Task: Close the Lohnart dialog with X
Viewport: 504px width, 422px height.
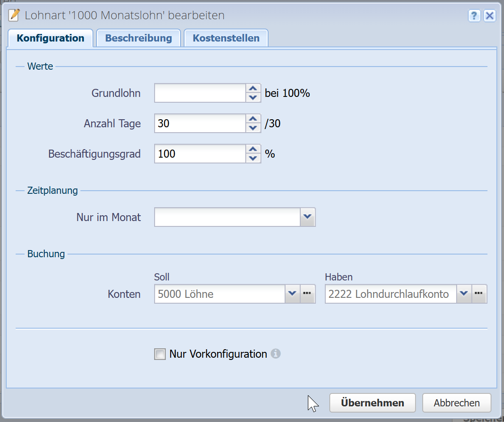Action: pos(490,16)
